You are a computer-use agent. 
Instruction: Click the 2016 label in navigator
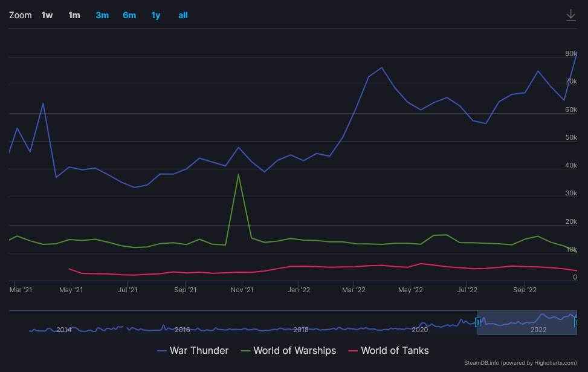pyautogui.click(x=183, y=330)
